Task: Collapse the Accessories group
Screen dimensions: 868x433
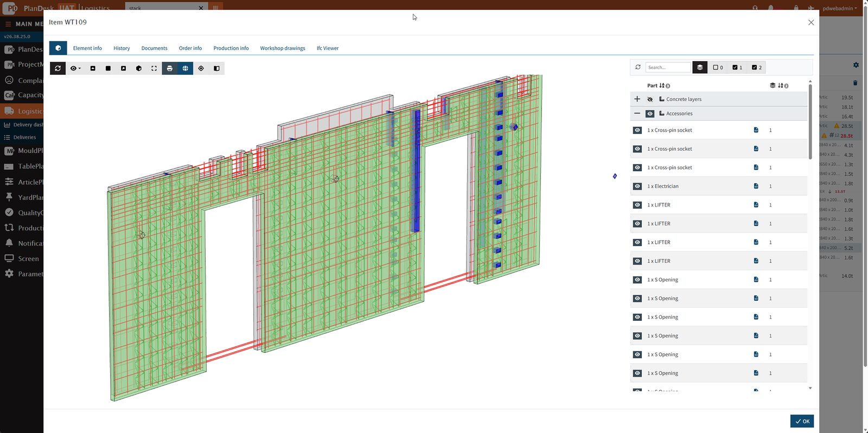Action: 637,113
